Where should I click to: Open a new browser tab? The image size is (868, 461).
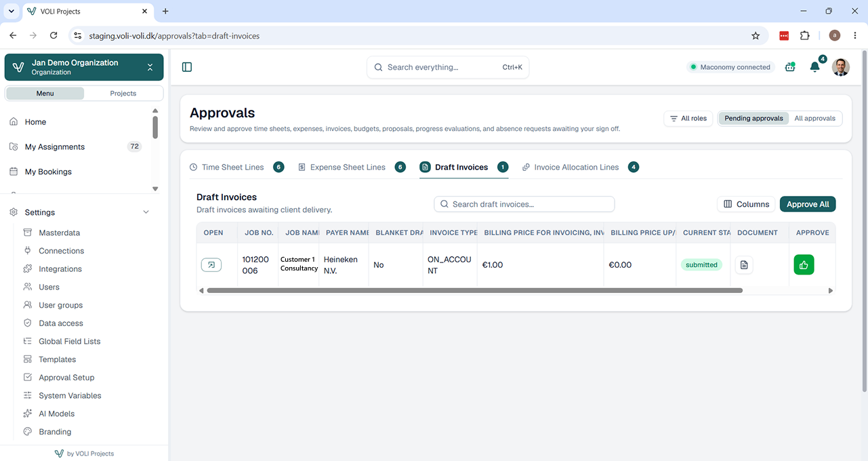point(165,12)
